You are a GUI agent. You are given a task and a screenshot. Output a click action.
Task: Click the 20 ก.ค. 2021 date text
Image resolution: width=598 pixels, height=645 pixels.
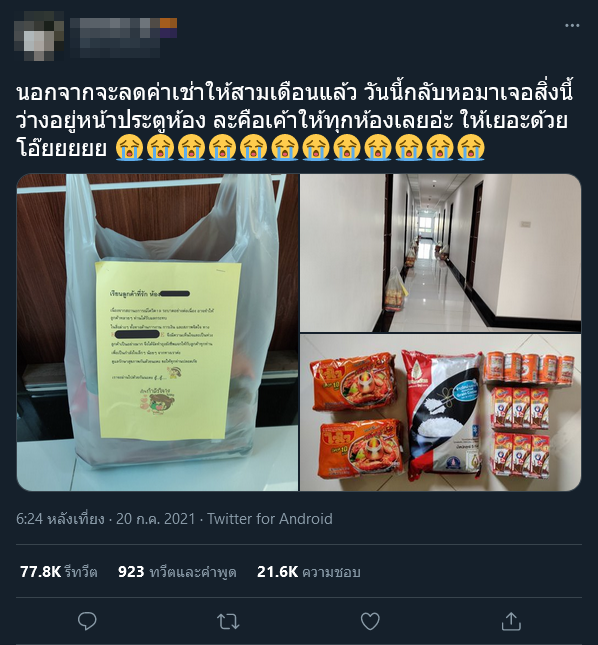click(x=155, y=519)
